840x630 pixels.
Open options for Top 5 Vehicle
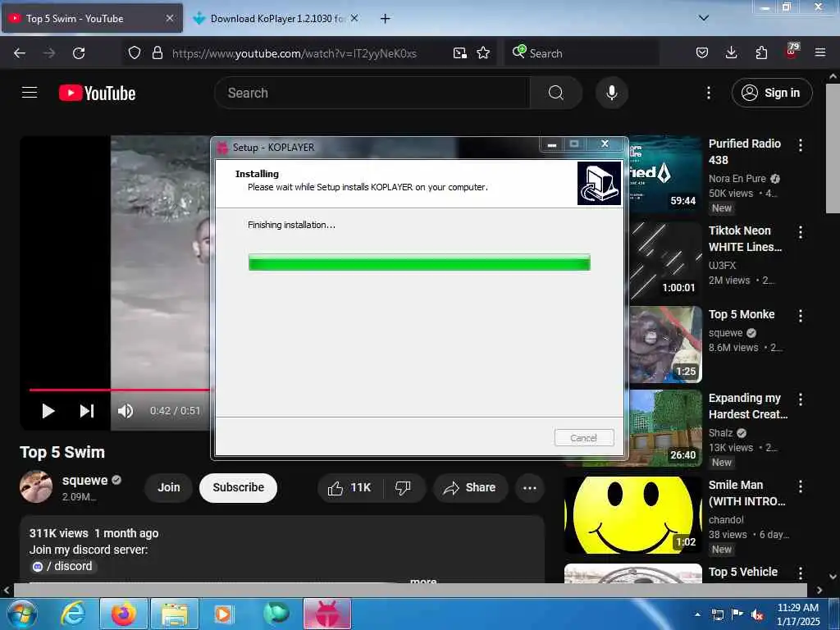pos(801,573)
